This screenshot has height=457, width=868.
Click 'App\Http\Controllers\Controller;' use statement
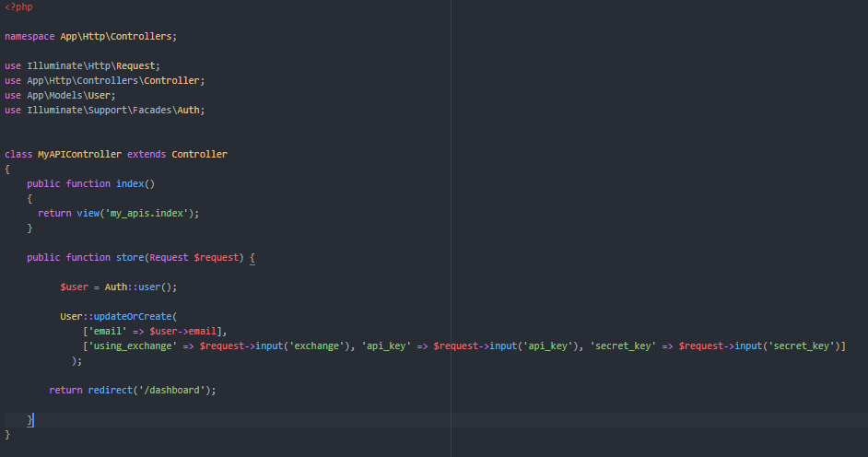pyautogui.click(x=116, y=80)
